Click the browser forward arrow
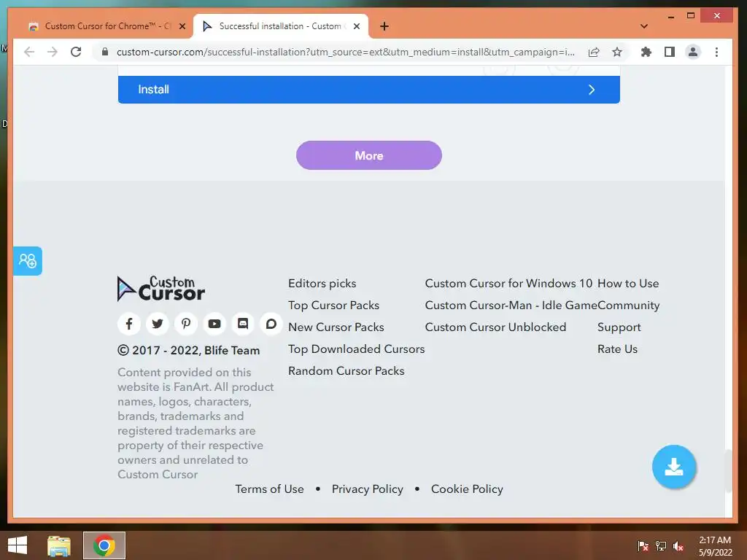 [x=53, y=52]
